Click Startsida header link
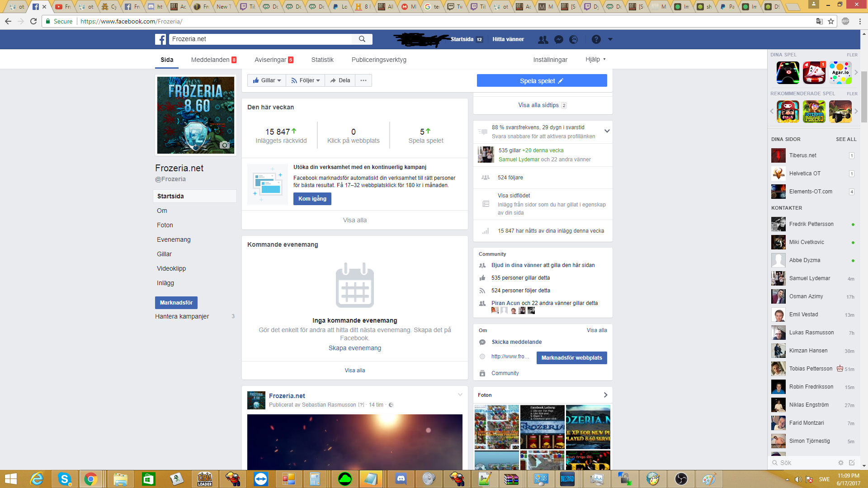The height and width of the screenshot is (488, 868). point(462,39)
